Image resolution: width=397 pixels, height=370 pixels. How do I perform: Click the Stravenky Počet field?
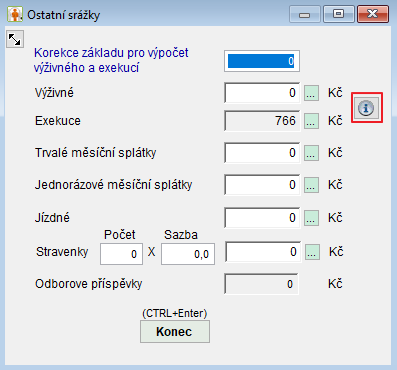pyautogui.click(x=121, y=254)
